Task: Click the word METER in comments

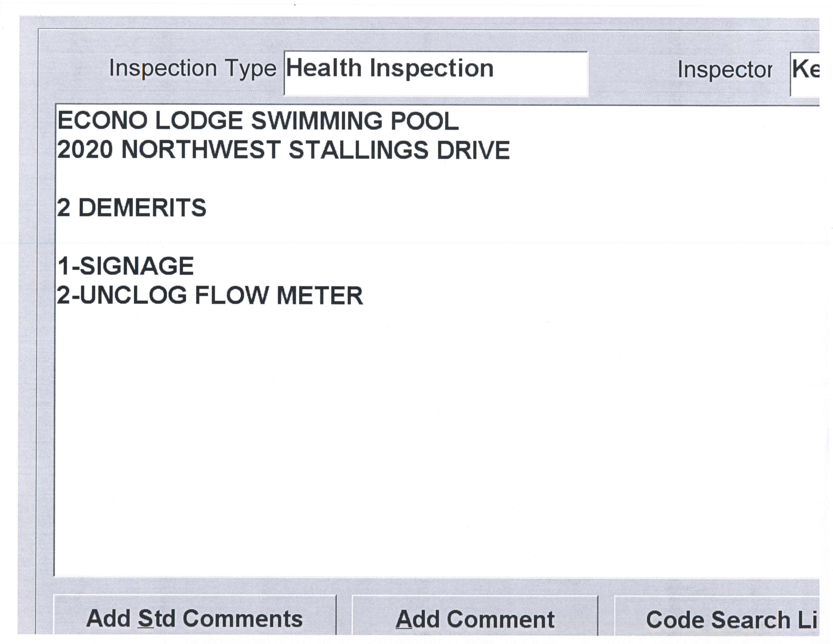Action: point(320,296)
